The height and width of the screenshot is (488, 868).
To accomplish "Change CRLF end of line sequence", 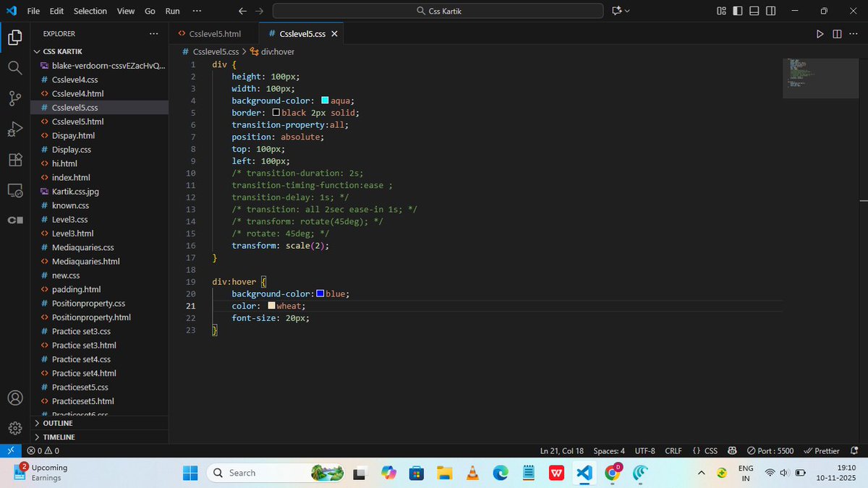I will point(673,450).
